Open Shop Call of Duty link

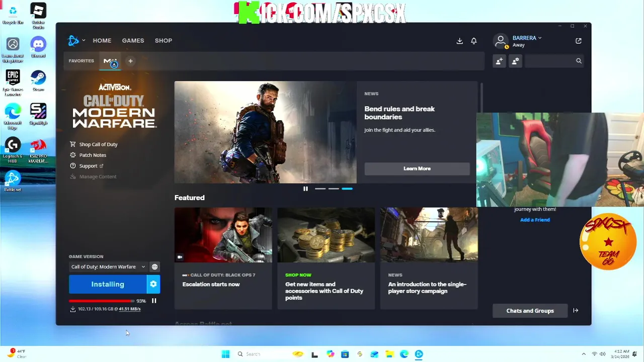pos(94,144)
